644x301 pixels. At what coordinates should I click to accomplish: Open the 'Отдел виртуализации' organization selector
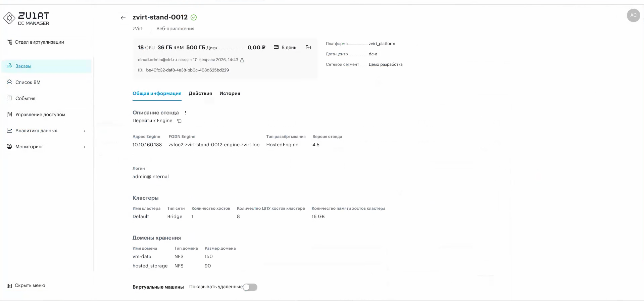[39, 42]
